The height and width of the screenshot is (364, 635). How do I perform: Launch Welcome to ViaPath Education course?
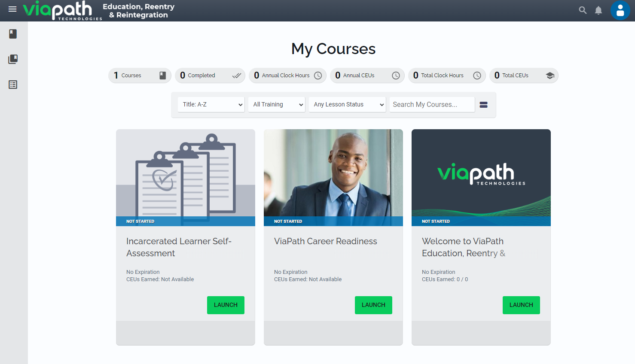pyautogui.click(x=521, y=305)
